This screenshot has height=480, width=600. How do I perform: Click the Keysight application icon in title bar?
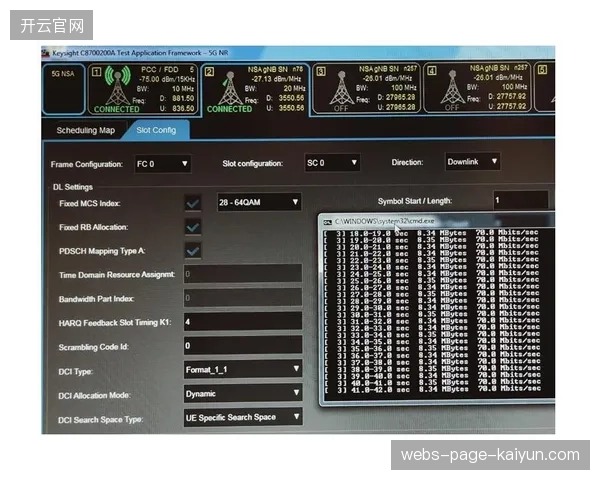click(46, 53)
